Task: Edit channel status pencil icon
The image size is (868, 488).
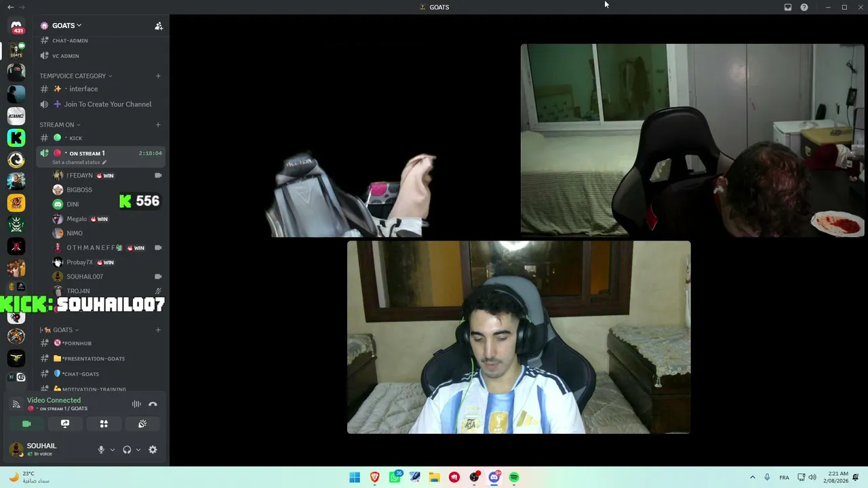Action: (104, 163)
